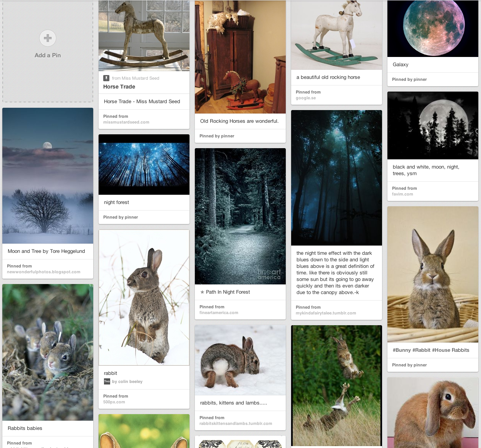Viewport: 481px width, 448px height.
Task: Visit the favim.com source link
Action: pyautogui.click(x=402, y=194)
